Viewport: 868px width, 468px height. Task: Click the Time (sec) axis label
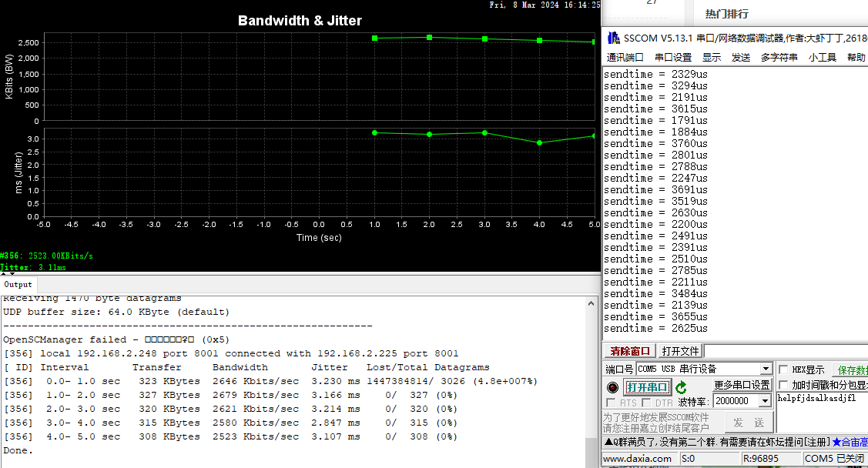pos(319,238)
